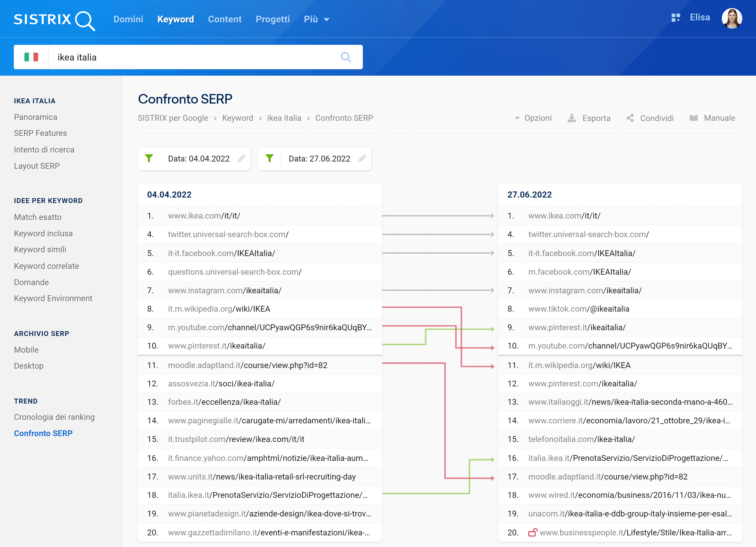Screen dimensions: 756x547
Task: Click www.gazzettadimilano.it result at position 20
Action: (x=269, y=532)
